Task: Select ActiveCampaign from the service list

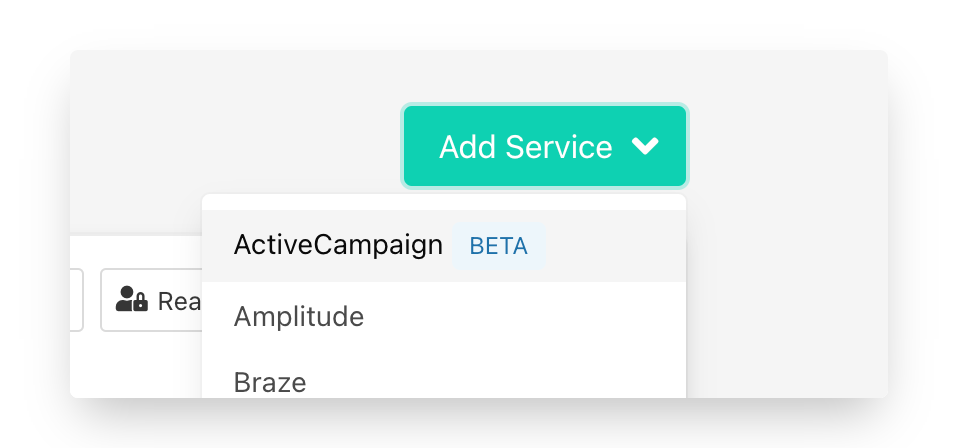Action: pos(338,246)
